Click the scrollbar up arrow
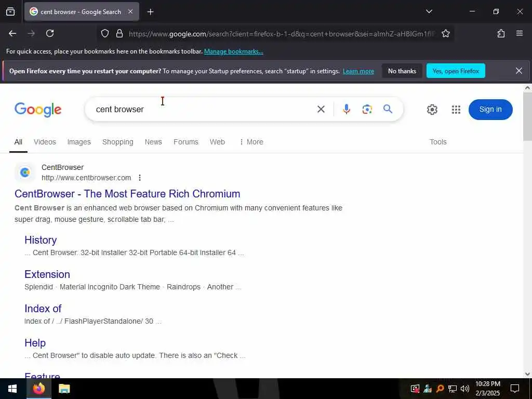 tap(527, 88)
